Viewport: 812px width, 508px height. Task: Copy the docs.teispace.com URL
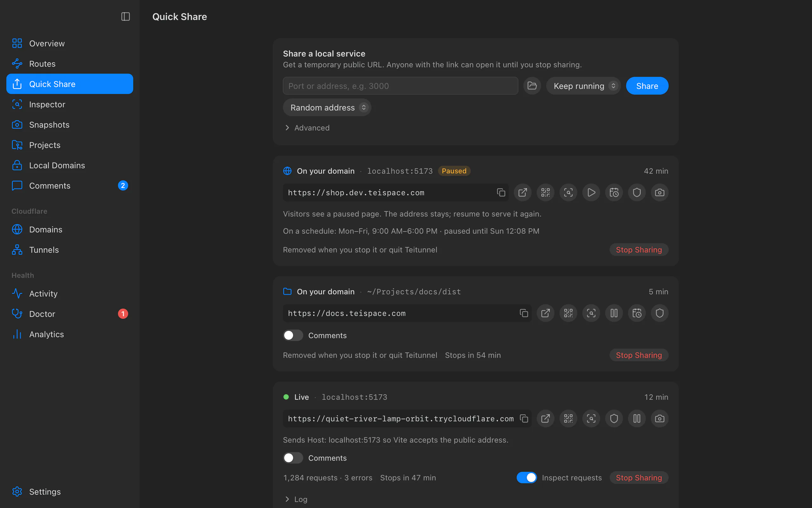coord(524,313)
